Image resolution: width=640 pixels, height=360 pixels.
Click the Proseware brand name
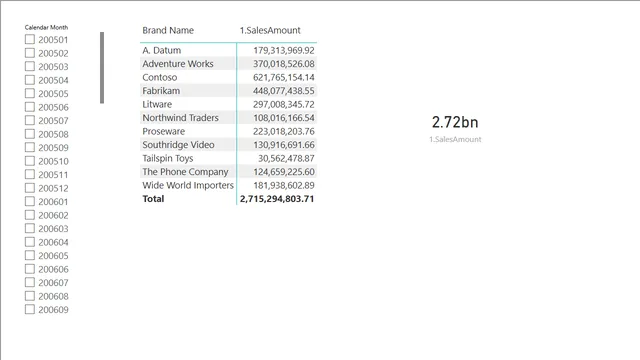tap(164, 131)
